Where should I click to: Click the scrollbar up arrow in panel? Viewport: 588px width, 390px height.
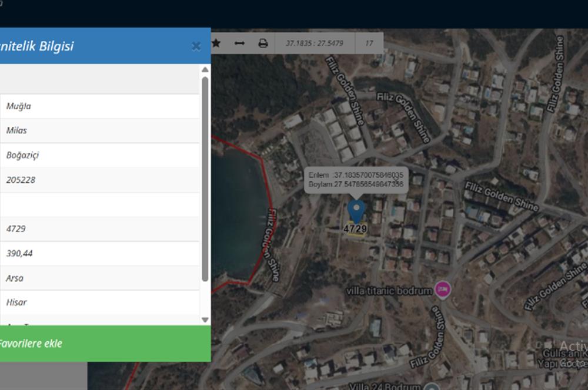[205, 70]
